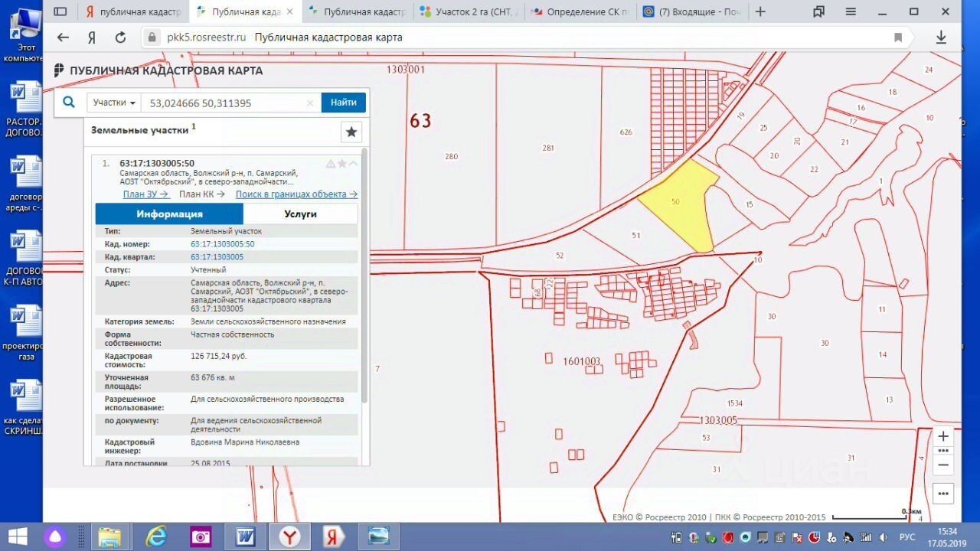980x551 pixels.
Task: Click the favorites star button beside Земельные участки
Action: pyautogui.click(x=351, y=132)
